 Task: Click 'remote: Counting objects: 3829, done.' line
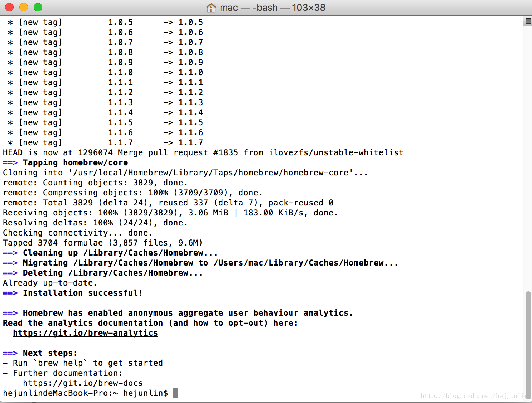pyautogui.click(x=95, y=183)
